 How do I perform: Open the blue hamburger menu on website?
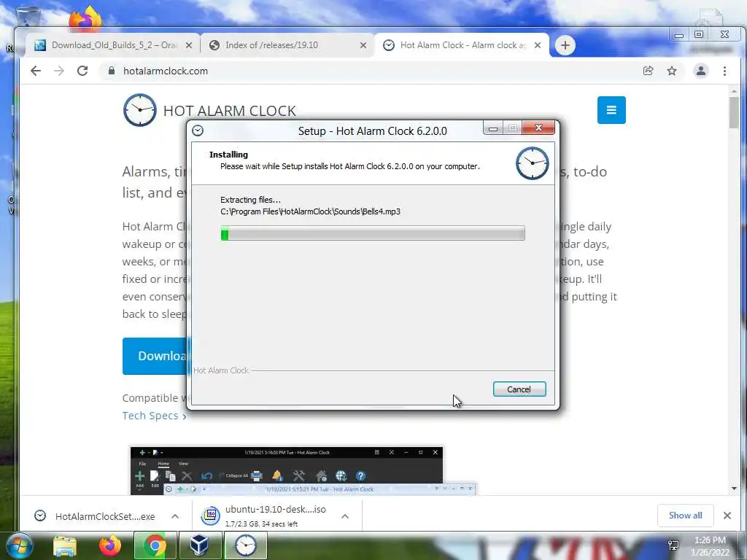click(x=611, y=110)
